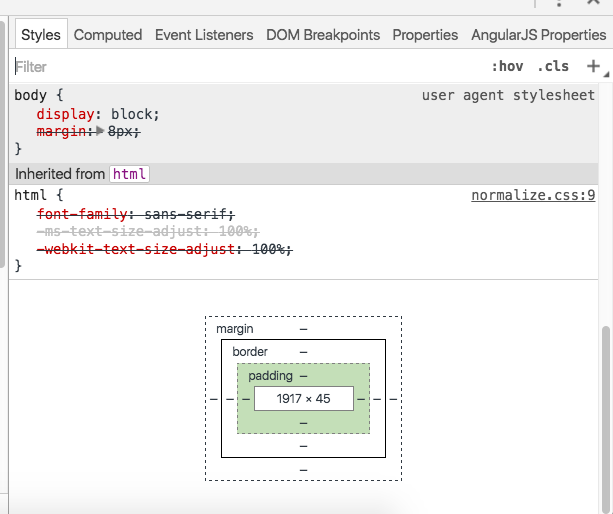613x514 pixels.
Task: Click the border label in box model
Action: click(x=250, y=352)
